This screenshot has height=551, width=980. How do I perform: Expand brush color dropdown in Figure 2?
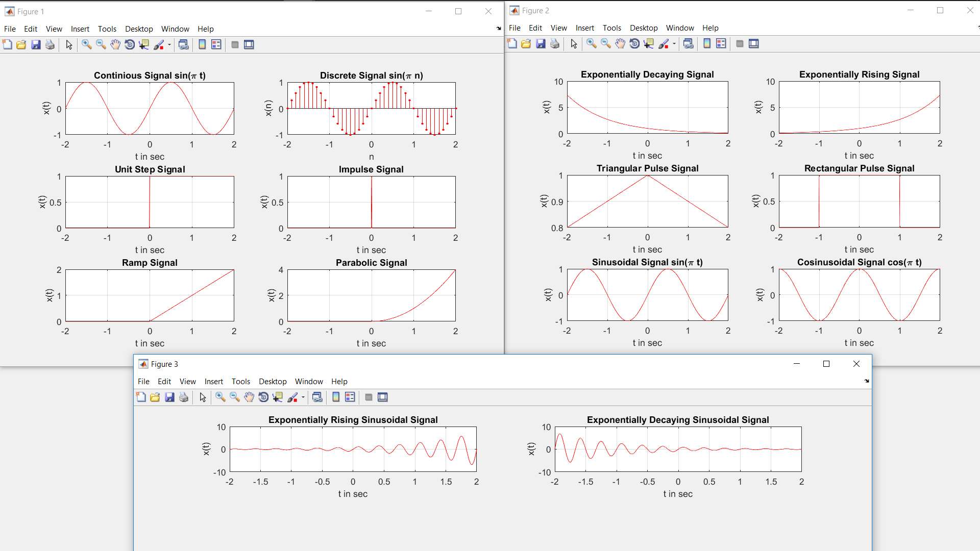click(674, 44)
